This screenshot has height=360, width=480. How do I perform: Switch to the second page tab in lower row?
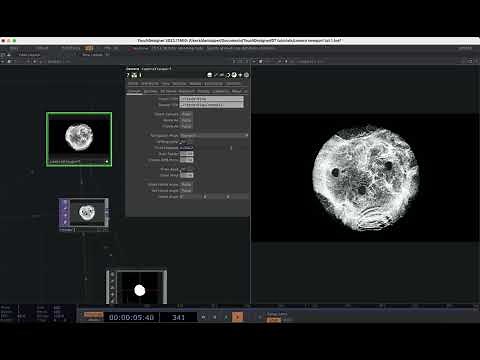pos(150,91)
